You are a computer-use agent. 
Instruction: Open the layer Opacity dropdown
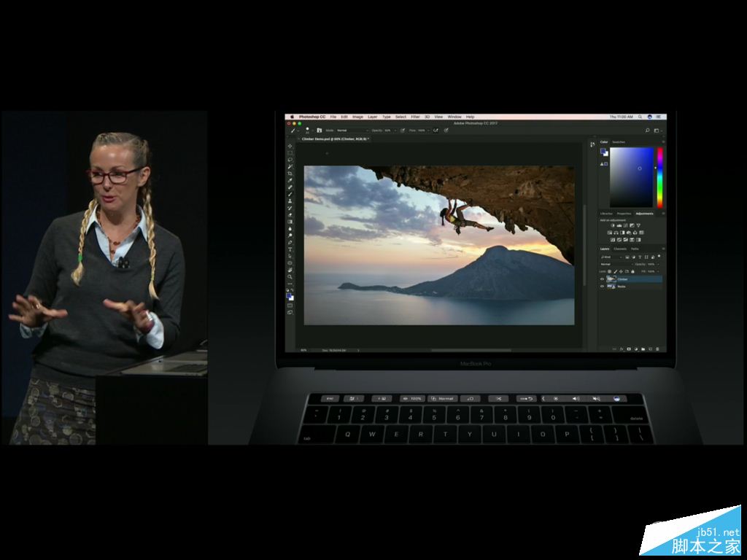658,264
